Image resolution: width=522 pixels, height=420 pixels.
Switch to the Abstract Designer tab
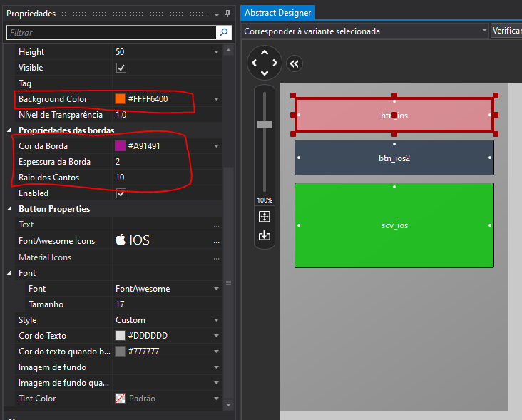tap(277, 13)
